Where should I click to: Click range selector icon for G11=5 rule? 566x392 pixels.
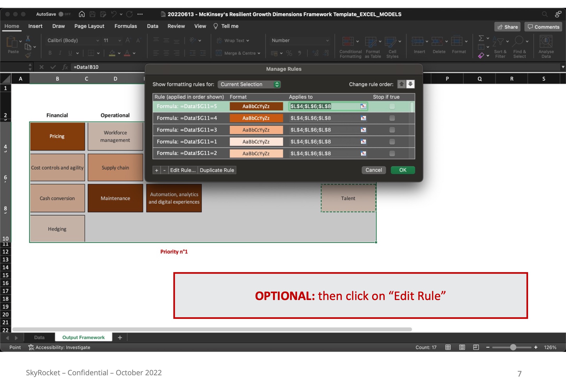click(363, 106)
